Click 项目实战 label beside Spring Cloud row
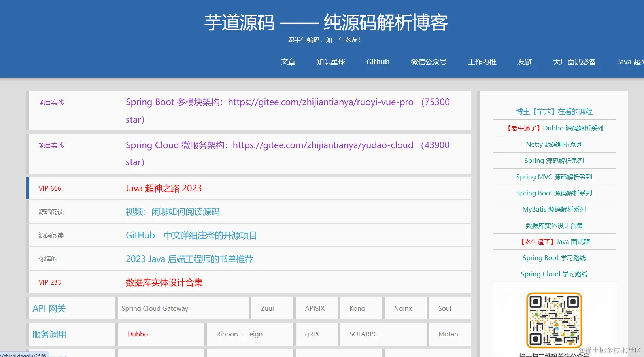Image resolution: width=644 pixels, height=357 pixels. pos(51,145)
